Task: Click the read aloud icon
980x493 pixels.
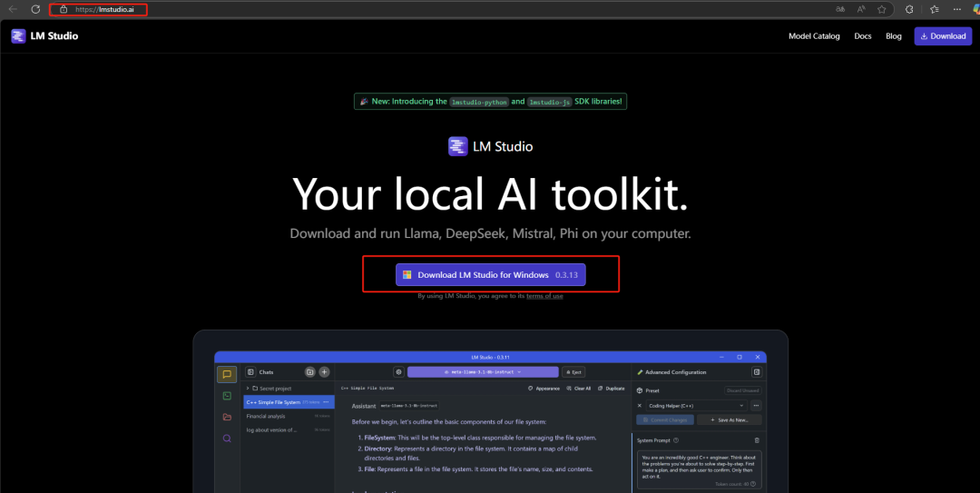Action: click(x=860, y=9)
